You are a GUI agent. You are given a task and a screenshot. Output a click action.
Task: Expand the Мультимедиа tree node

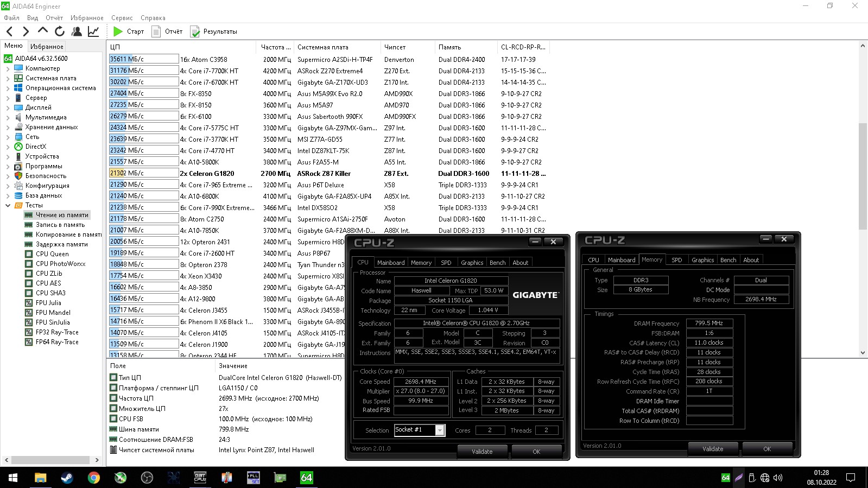click(8, 118)
